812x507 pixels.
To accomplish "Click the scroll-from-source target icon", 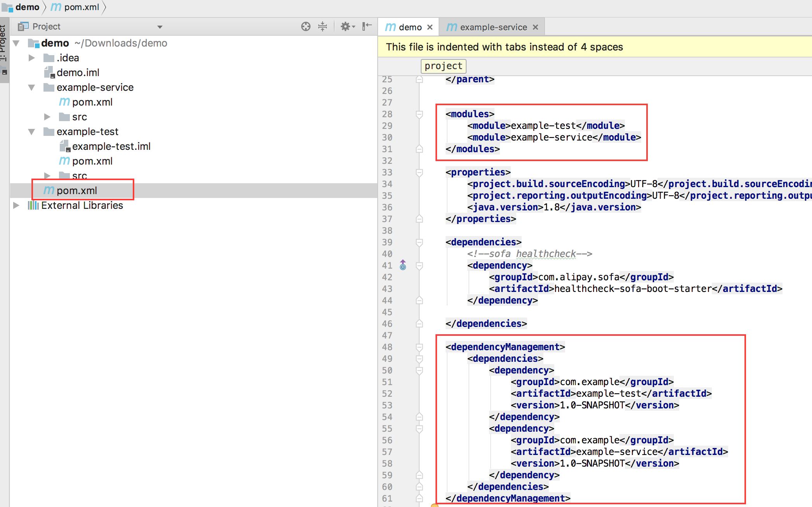I will (x=306, y=26).
